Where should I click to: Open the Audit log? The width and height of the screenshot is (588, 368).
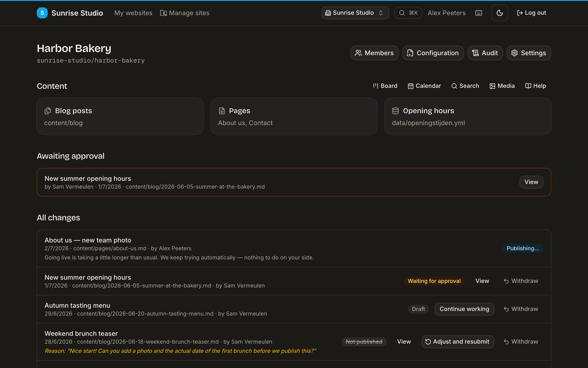pos(485,53)
